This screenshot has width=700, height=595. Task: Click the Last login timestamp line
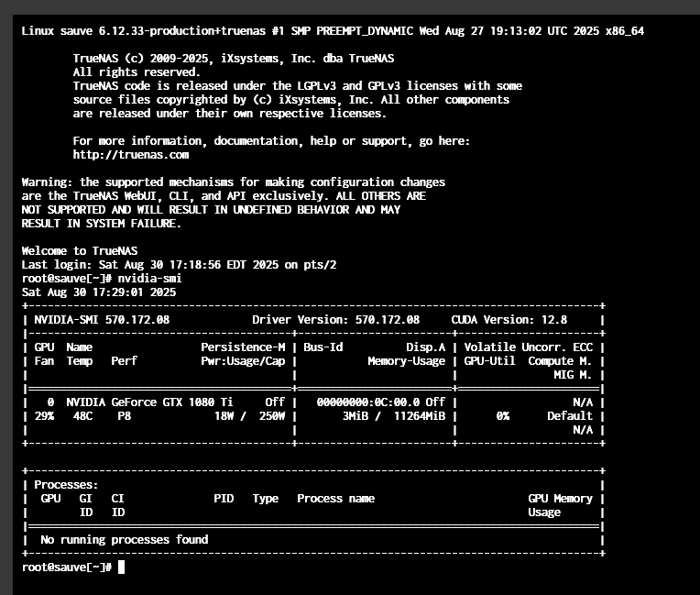(x=179, y=264)
